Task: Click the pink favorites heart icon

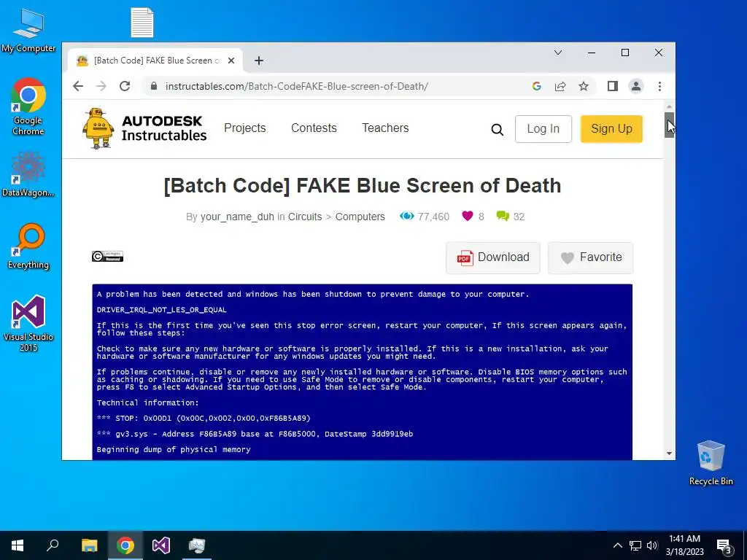Action: coord(468,216)
